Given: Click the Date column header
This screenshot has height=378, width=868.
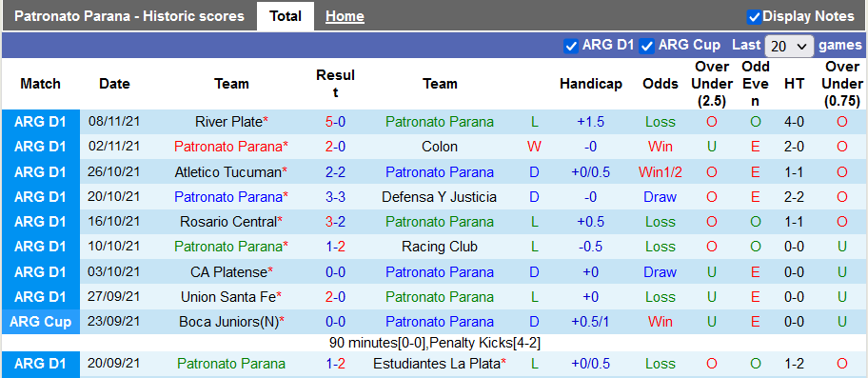Looking at the screenshot, I should [114, 84].
